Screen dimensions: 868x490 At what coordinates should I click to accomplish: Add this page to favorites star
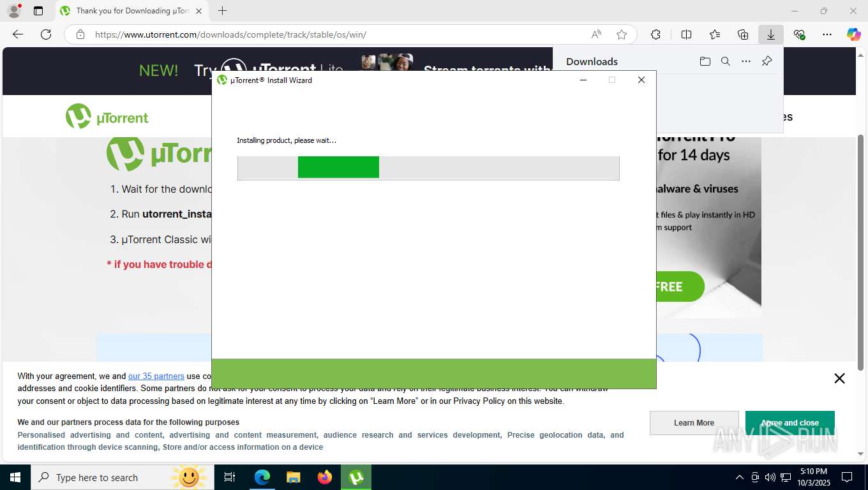click(x=622, y=34)
